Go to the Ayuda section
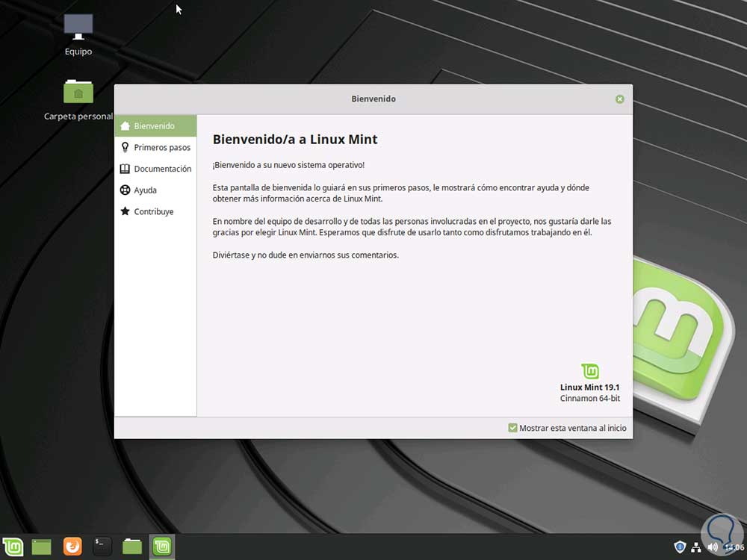 click(155, 190)
